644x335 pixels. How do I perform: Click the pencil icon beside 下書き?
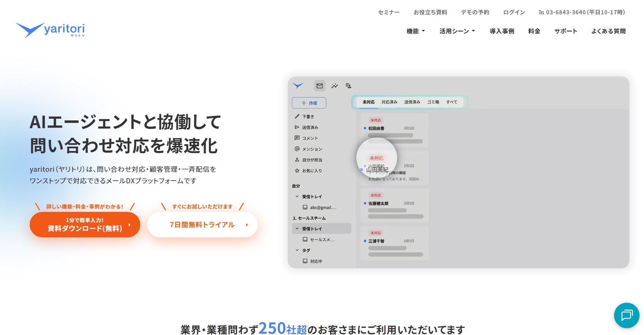point(297,116)
